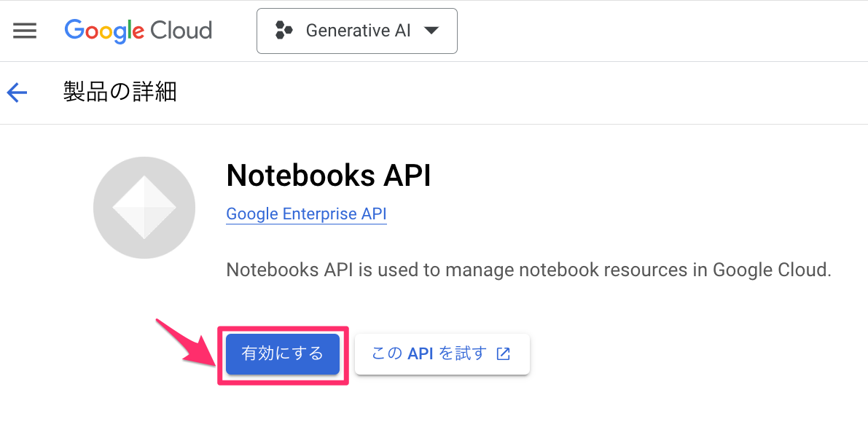Navigate back using the arrow near 製品の詳細
This screenshot has width=868, height=438.
16,92
